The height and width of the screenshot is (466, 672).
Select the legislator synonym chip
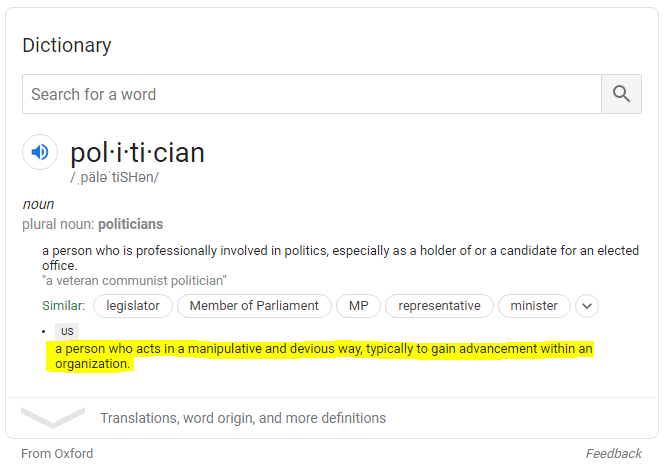(133, 306)
